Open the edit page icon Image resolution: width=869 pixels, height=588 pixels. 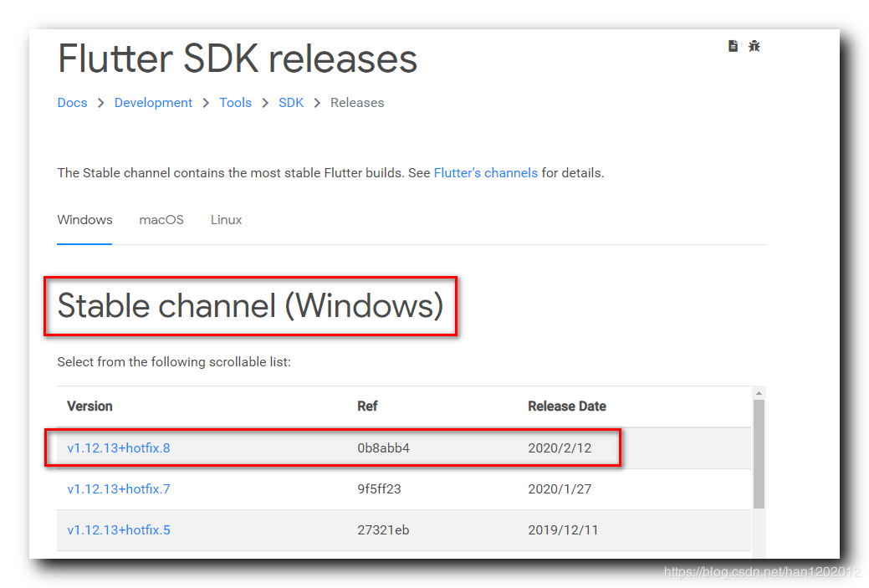point(733,46)
